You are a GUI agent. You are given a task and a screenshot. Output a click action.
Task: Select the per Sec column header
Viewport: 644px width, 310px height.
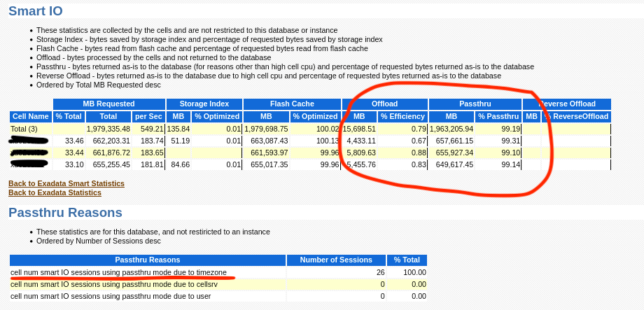148,116
